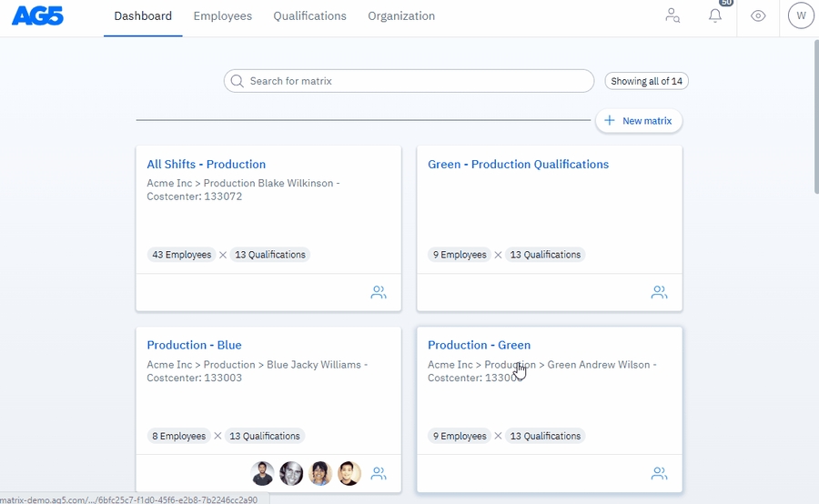Go to the Dashboard tab
This screenshot has width=819, height=504.
click(x=143, y=16)
